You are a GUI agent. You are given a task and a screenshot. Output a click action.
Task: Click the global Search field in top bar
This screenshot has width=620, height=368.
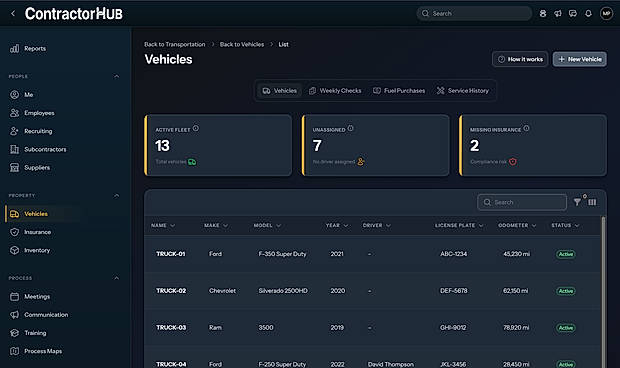click(x=474, y=13)
